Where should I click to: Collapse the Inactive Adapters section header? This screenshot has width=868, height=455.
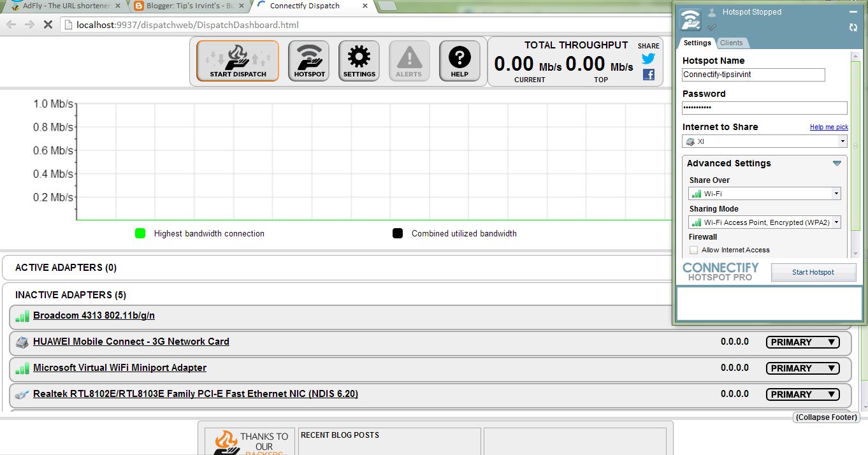click(71, 295)
